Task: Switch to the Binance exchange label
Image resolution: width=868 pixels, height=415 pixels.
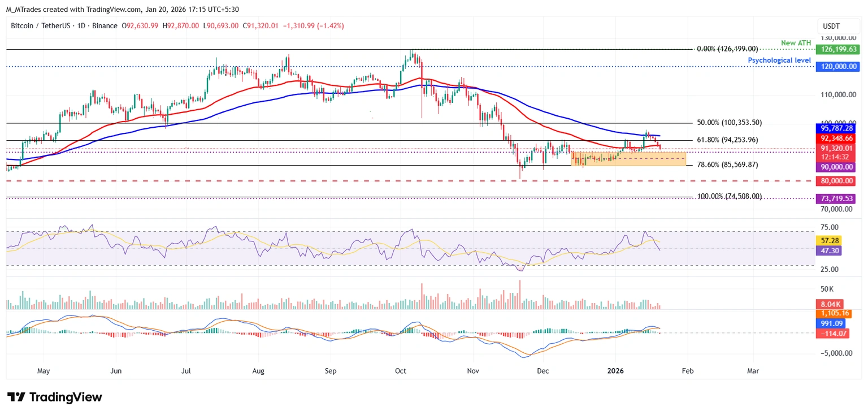Action: [x=105, y=25]
